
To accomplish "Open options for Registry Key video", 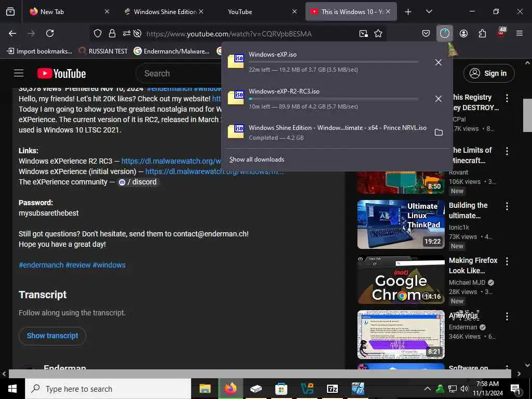I will pos(507,98).
